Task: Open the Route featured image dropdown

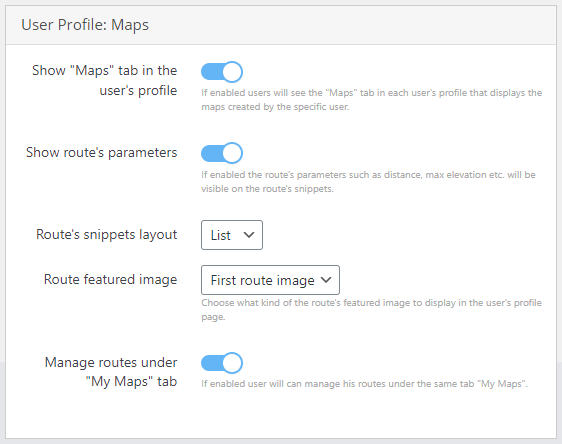Action: click(270, 280)
